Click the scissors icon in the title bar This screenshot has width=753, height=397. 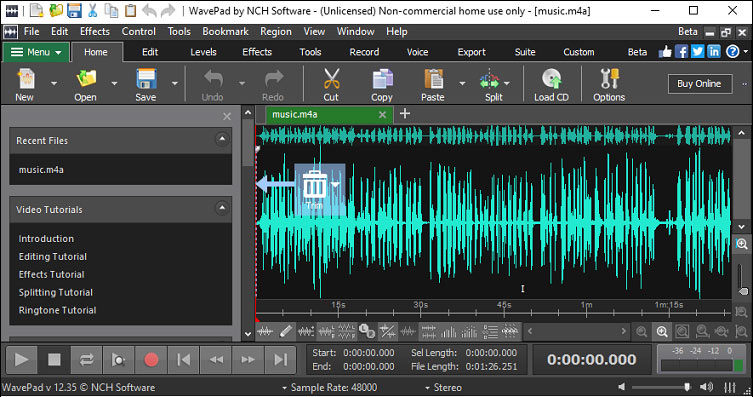coord(93,10)
